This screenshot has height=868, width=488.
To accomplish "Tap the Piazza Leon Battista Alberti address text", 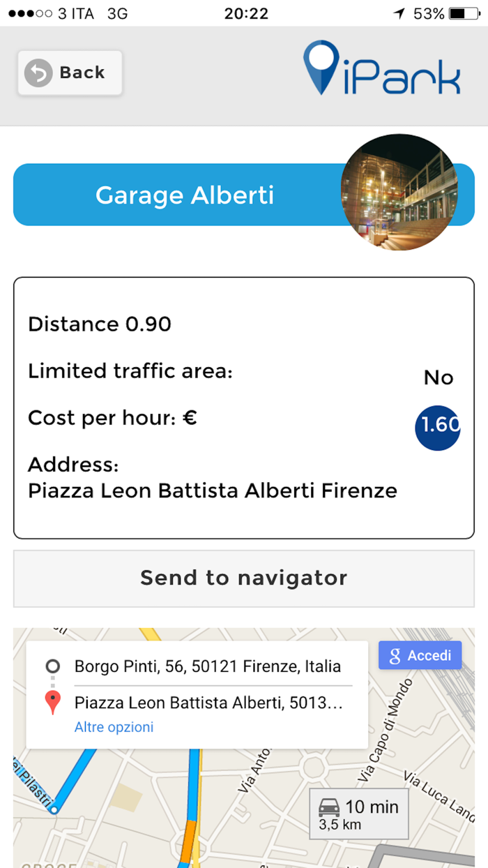I will [x=212, y=491].
